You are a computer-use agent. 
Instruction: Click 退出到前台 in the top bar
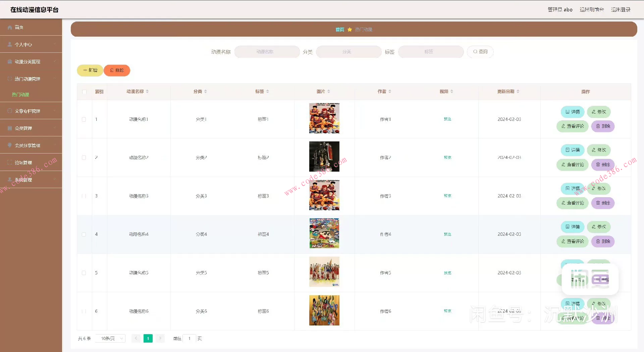tap(592, 9)
